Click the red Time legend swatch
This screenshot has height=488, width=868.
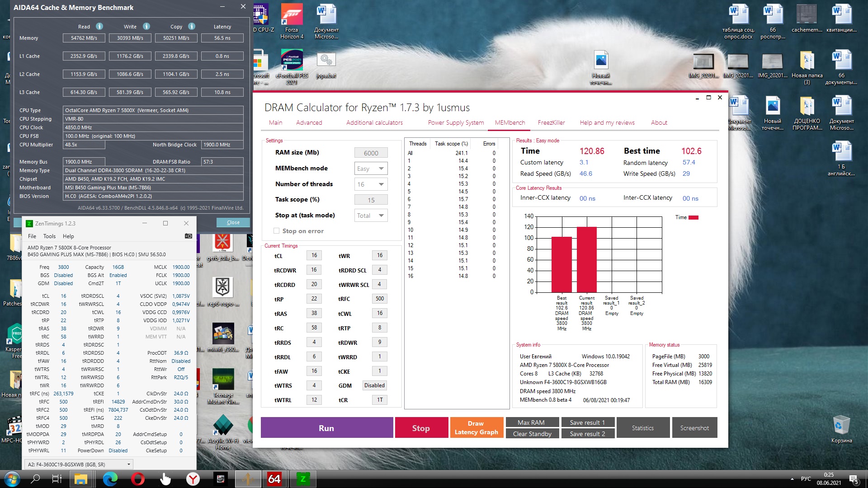point(693,217)
